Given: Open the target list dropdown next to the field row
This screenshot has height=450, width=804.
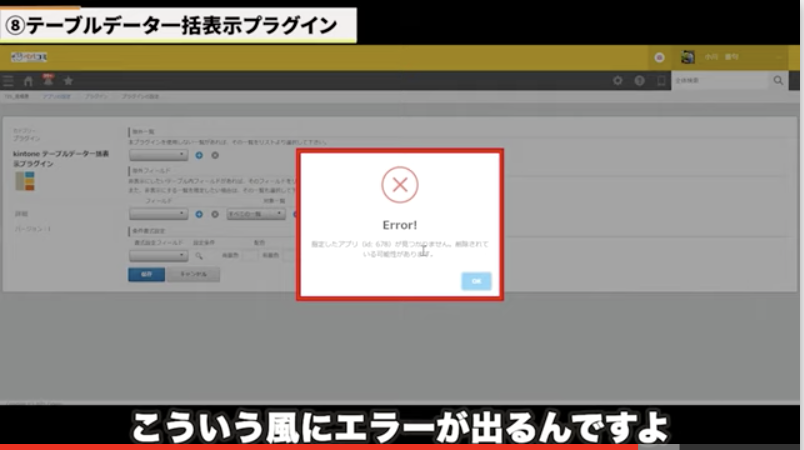Looking at the screenshot, I should pos(256,213).
